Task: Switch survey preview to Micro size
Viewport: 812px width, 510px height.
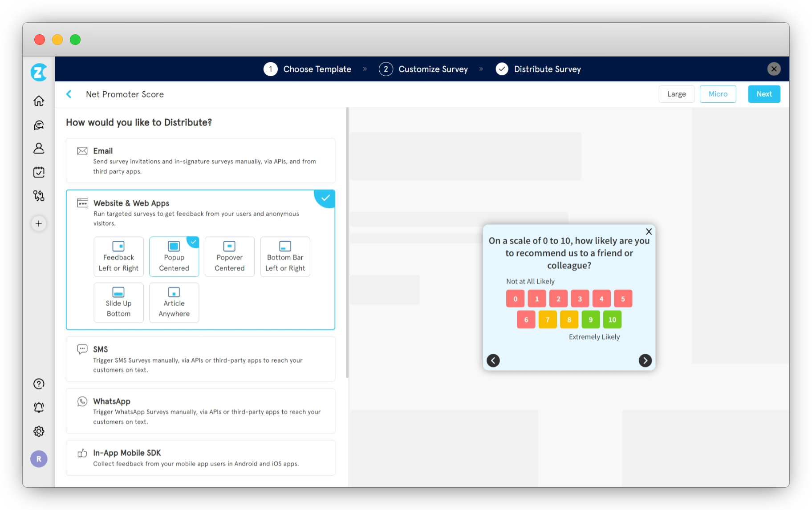Action: (x=718, y=94)
